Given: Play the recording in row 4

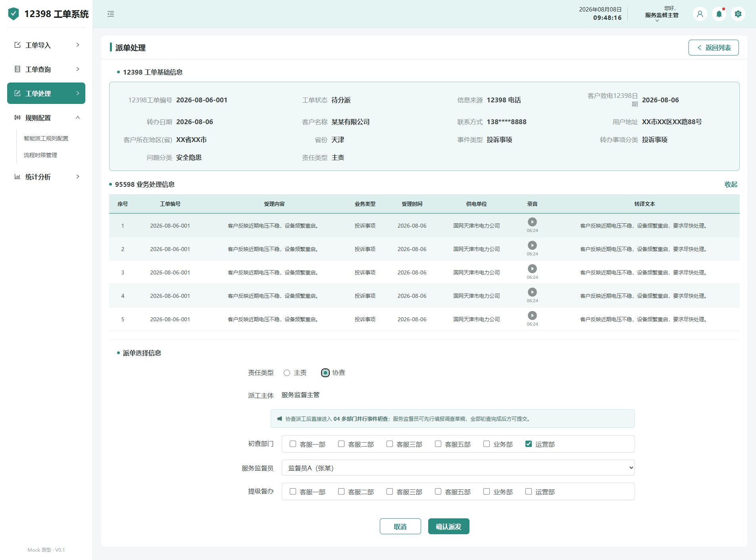Looking at the screenshot, I should pyautogui.click(x=532, y=292).
